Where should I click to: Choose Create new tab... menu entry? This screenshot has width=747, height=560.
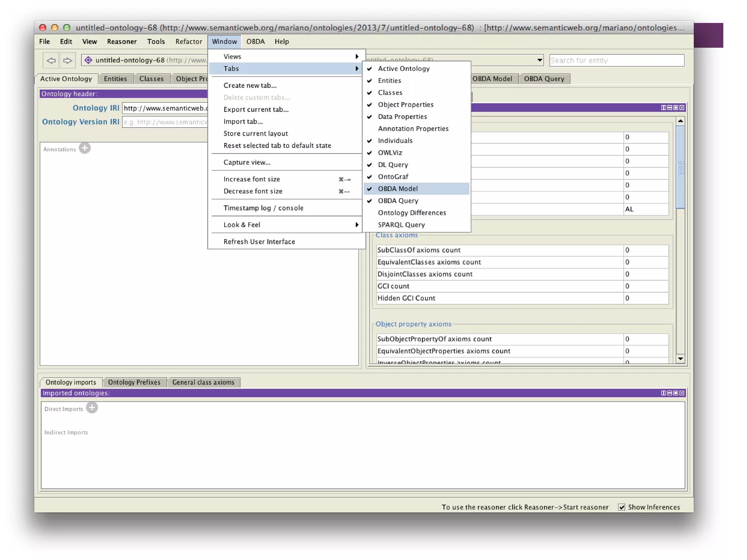(250, 85)
